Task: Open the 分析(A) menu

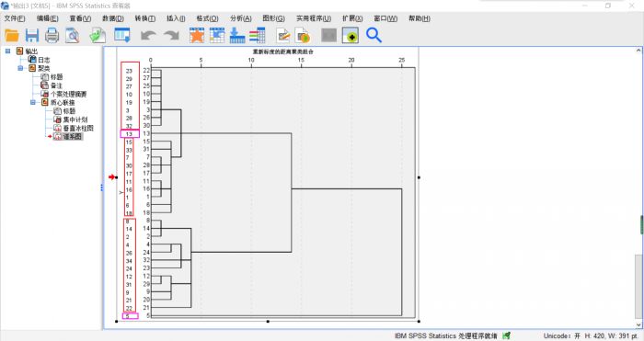Action: (241, 18)
